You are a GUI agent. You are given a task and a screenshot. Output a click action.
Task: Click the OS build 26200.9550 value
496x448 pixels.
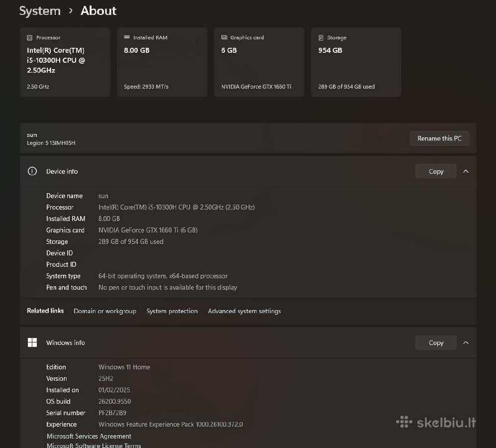click(x=114, y=402)
